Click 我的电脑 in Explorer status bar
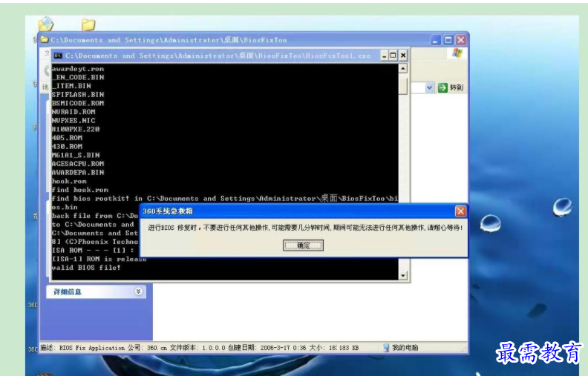Screen dimensions: 588x376 pyautogui.click(x=400, y=348)
